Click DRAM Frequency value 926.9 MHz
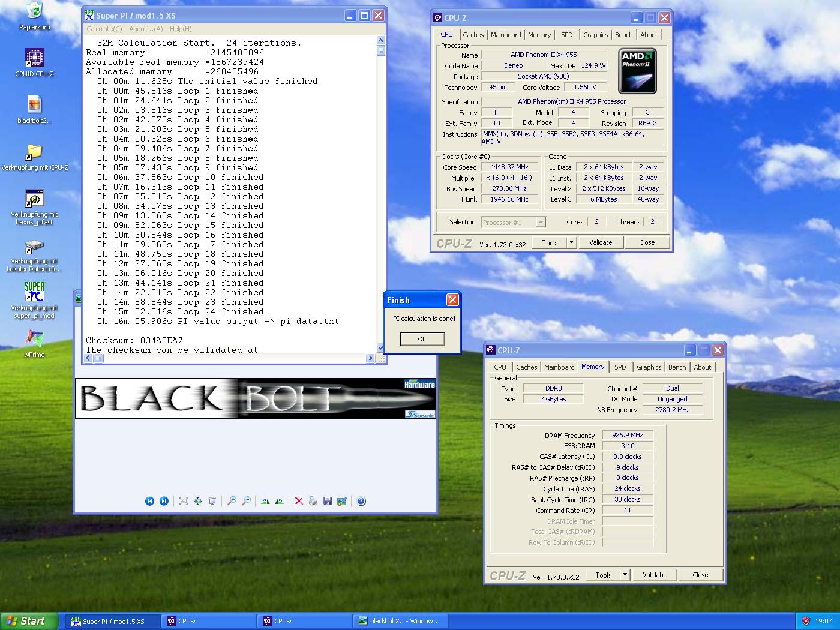This screenshot has width=840, height=630. tap(627, 435)
